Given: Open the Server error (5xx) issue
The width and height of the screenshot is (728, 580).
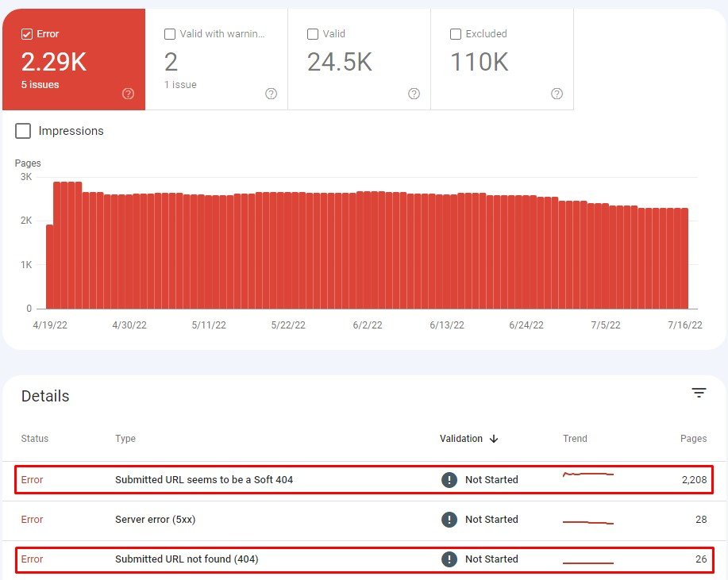Looking at the screenshot, I should (155, 520).
